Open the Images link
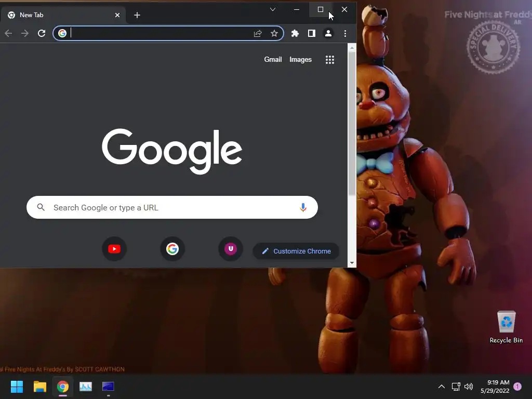The image size is (532, 399). [x=300, y=59]
